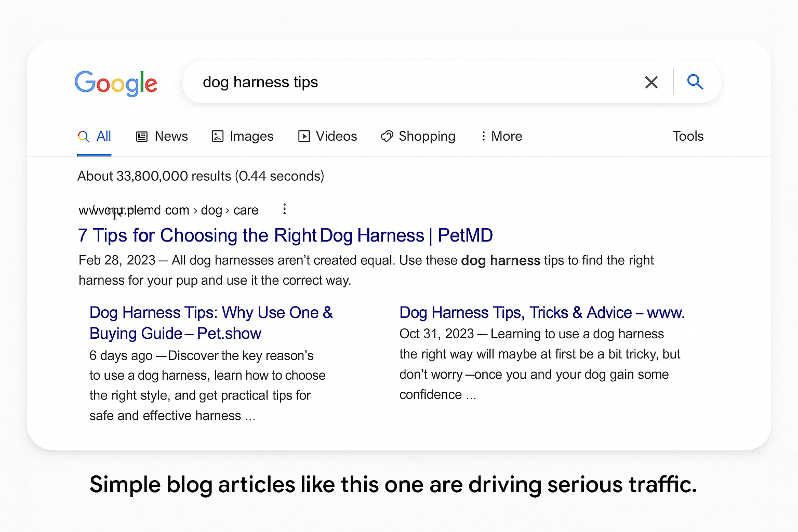Switch to the News tab
The image size is (798, 532).
coord(162,136)
